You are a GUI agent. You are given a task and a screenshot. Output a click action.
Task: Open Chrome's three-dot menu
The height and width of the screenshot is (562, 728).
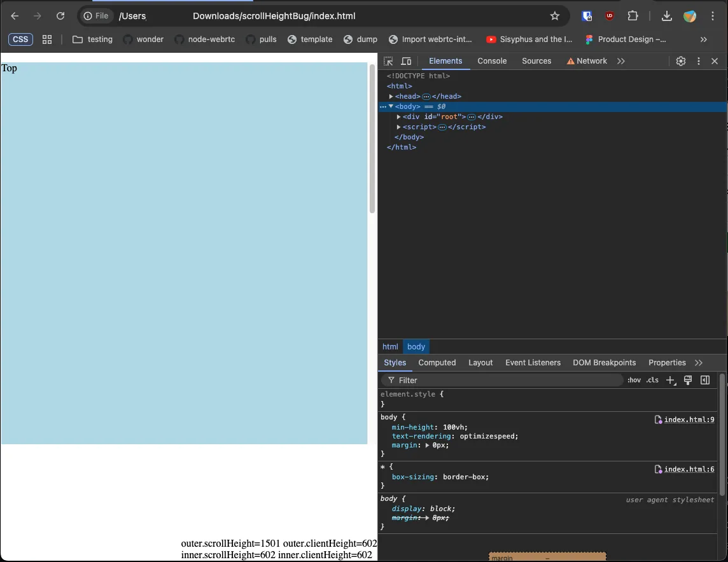[x=713, y=16]
